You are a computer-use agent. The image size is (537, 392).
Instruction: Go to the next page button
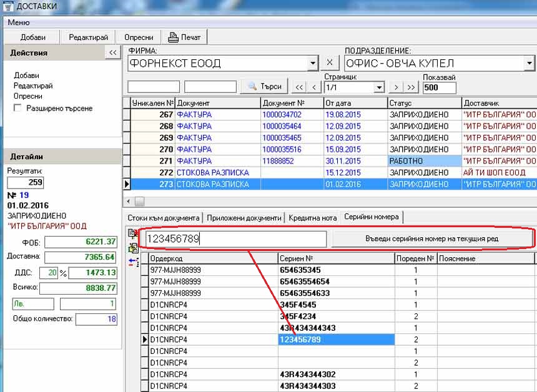[397, 87]
